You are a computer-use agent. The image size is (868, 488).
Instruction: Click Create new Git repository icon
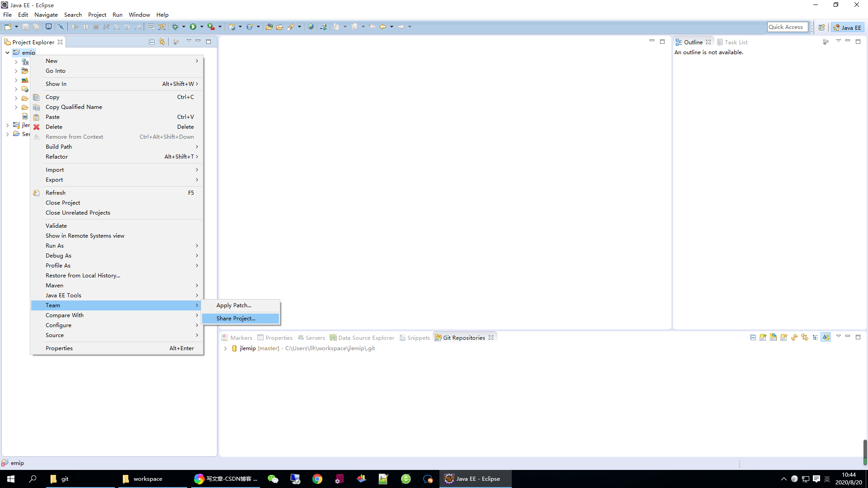click(x=784, y=337)
